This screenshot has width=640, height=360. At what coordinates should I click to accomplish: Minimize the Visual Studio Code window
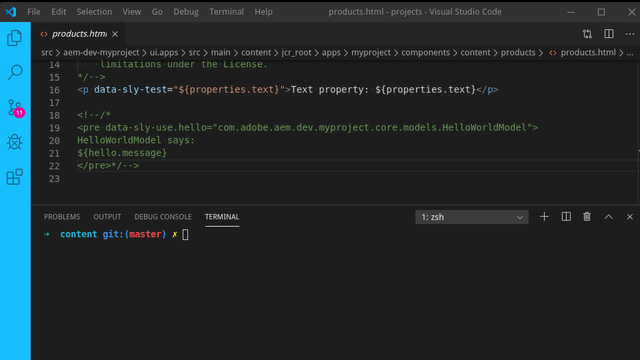pyautogui.click(x=571, y=12)
